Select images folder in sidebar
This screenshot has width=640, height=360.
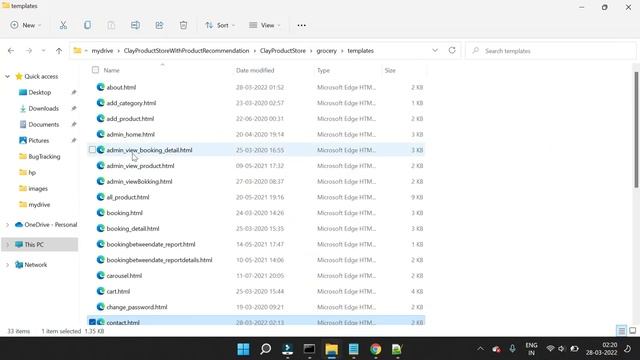(38, 188)
